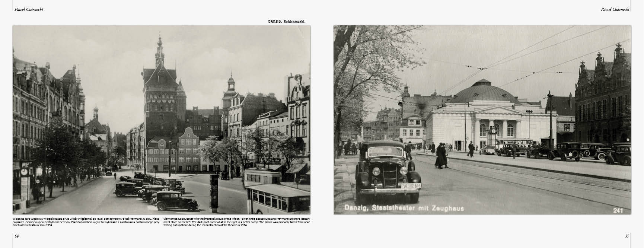644x248 pixels.
Task: Click the white bus in left photo
Action: (x=278, y=198)
